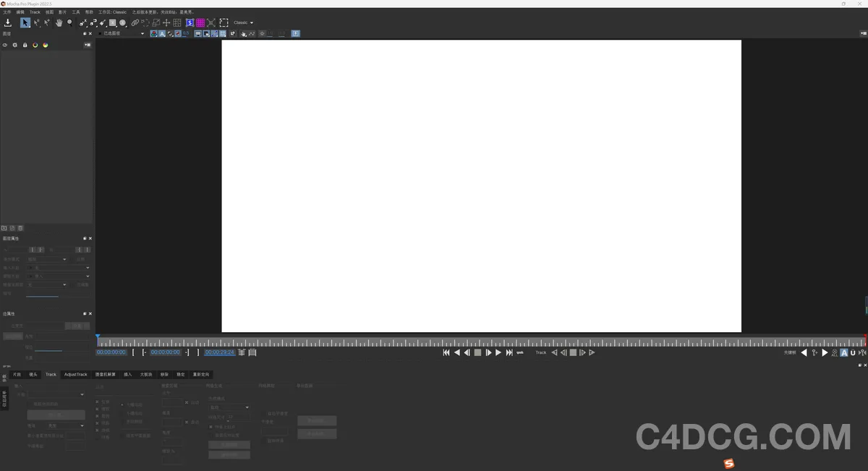The image size is (868, 471).
Task: Open the Classic workspace dropdown
Action: coord(243,22)
